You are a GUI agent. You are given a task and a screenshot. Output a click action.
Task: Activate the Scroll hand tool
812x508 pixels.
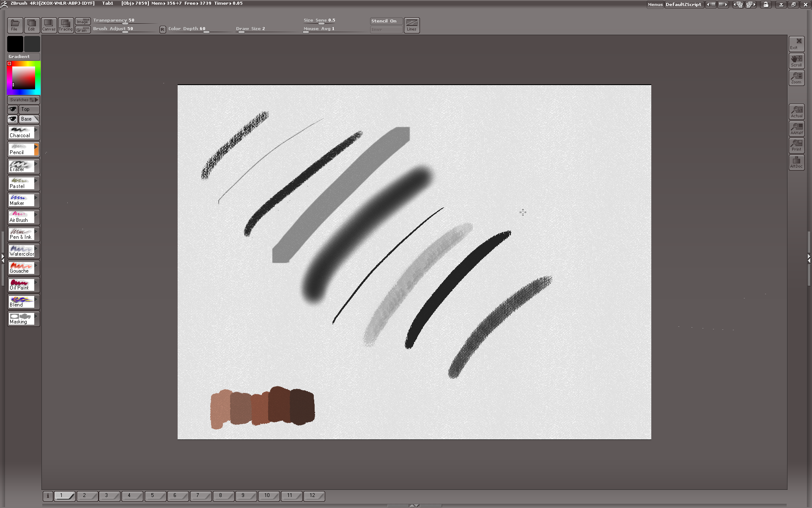pyautogui.click(x=796, y=61)
